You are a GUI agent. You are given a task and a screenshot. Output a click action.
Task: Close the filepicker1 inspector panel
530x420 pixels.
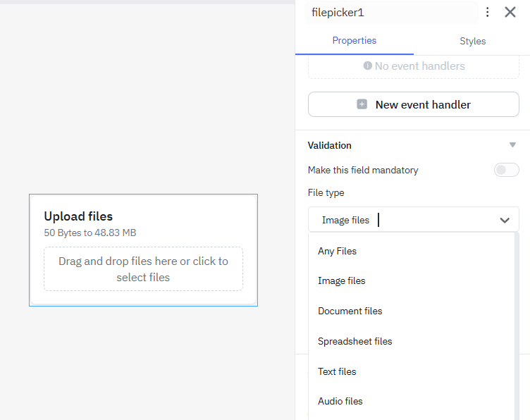(x=510, y=12)
